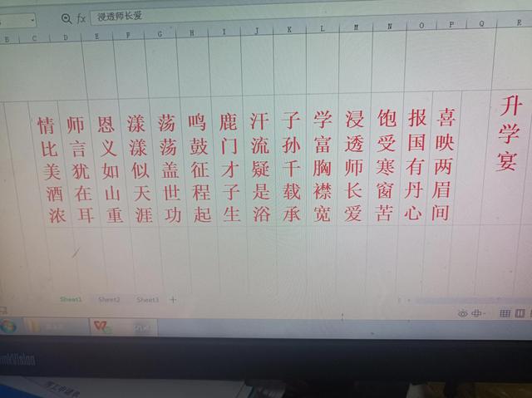Select column Q header
Screen dimensions: 532x398
[x=481, y=23]
